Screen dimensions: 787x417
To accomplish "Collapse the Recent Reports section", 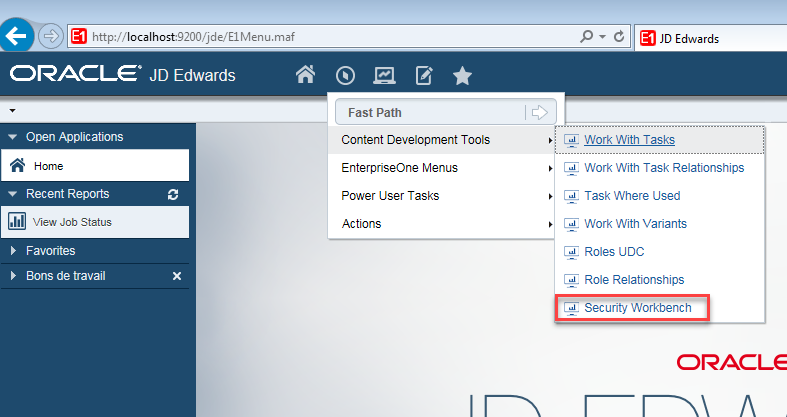I will pyautogui.click(x=13, y=194).
